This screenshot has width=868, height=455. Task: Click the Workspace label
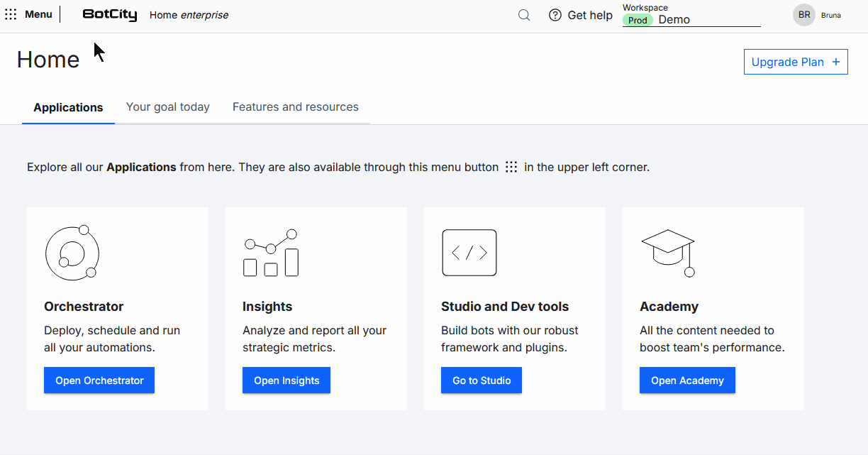point(645,8)
